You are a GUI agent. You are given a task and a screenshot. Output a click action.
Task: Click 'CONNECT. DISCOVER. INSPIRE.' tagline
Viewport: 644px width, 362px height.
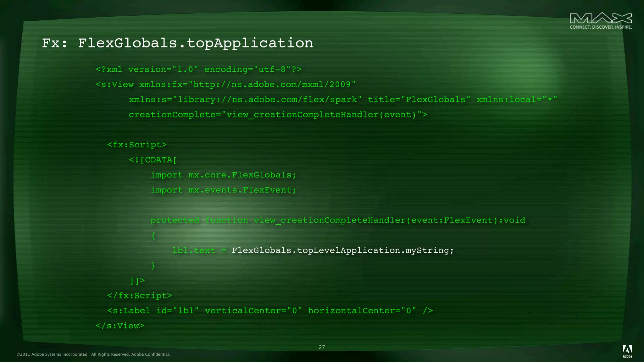point(601,27)
